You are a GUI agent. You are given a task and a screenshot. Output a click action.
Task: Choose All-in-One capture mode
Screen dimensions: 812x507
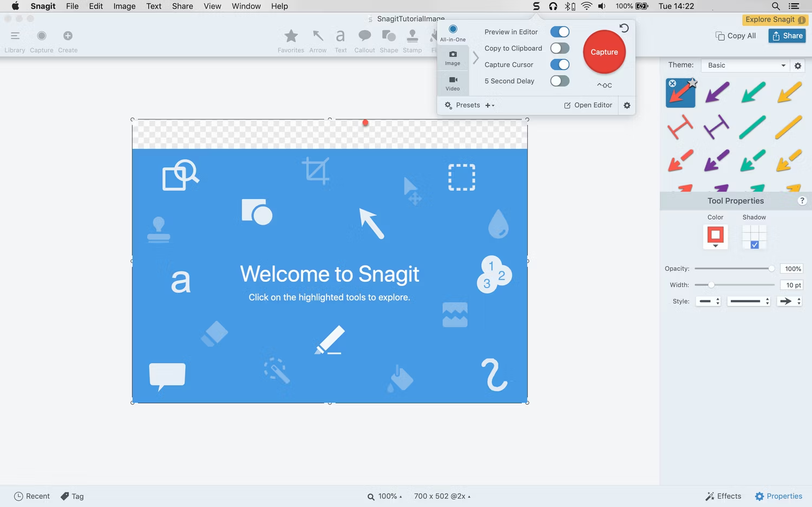[x=453, y=33]
